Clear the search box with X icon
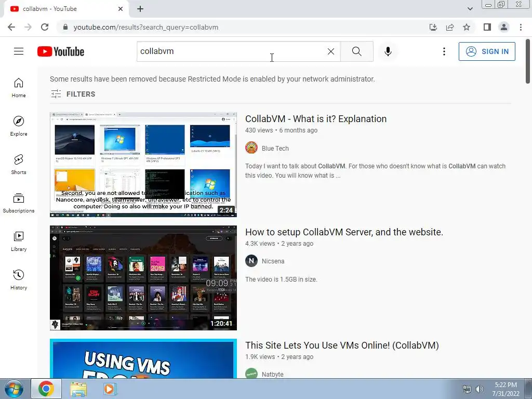 [331, 51]
